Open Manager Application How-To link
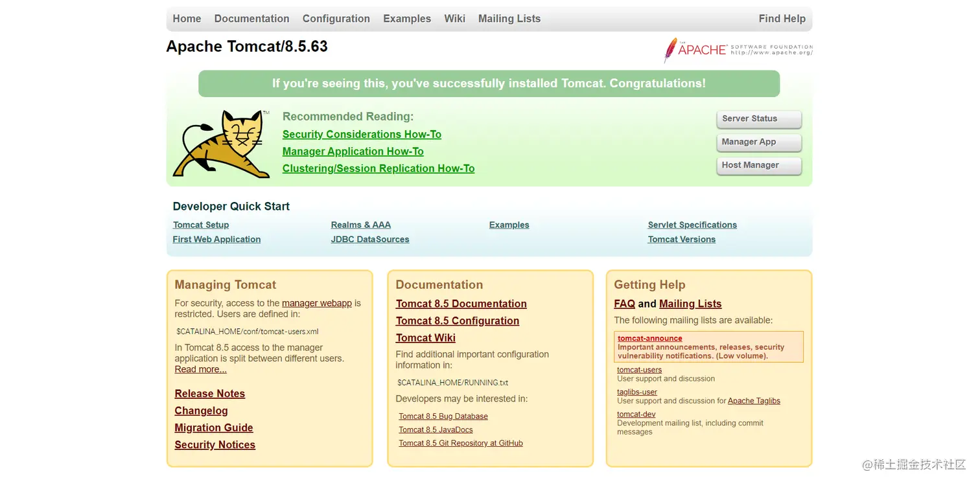980x485 pixels. pyautogui.click(x=353, y=152)
